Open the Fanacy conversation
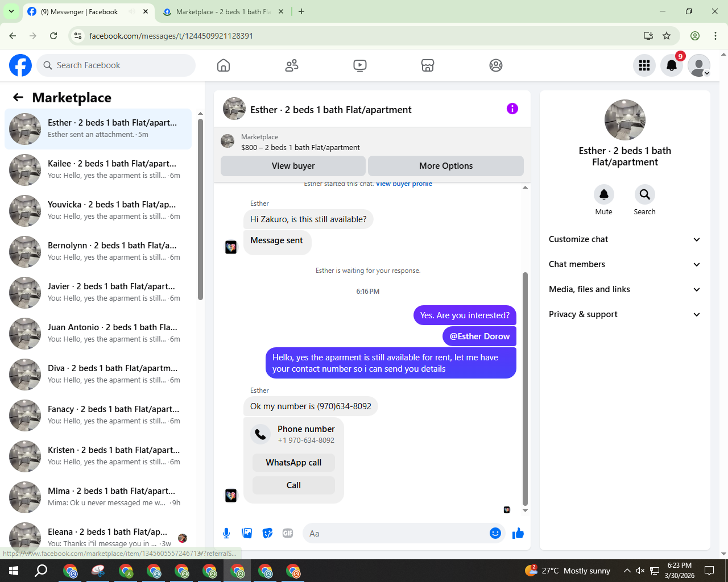The width and height of the screenshot is (728, 582). (x=98, y=415)
